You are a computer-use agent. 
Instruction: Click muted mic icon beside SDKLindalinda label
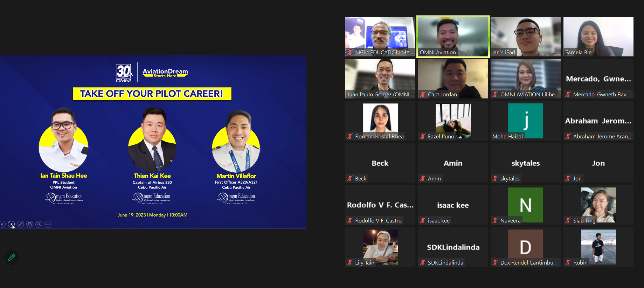tap(423, 263)
